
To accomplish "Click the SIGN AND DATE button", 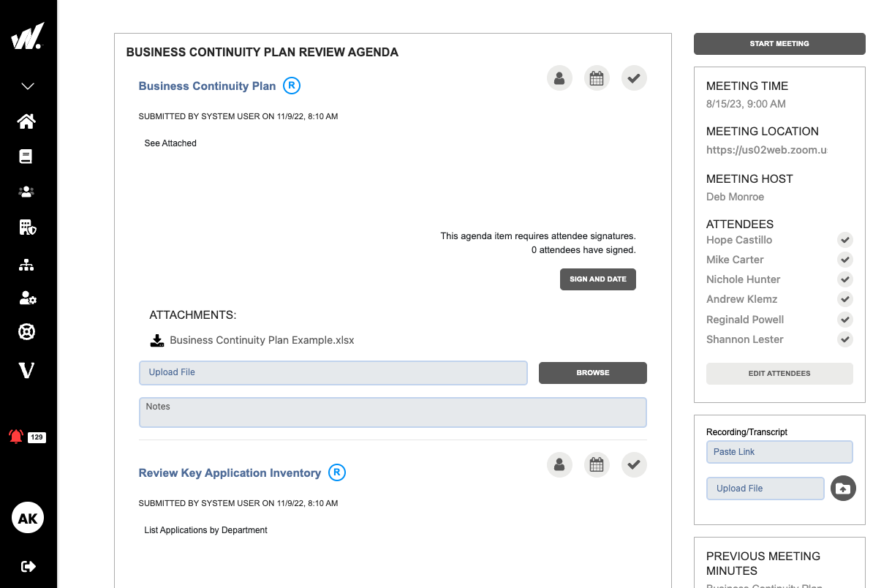I will point(597,279).
